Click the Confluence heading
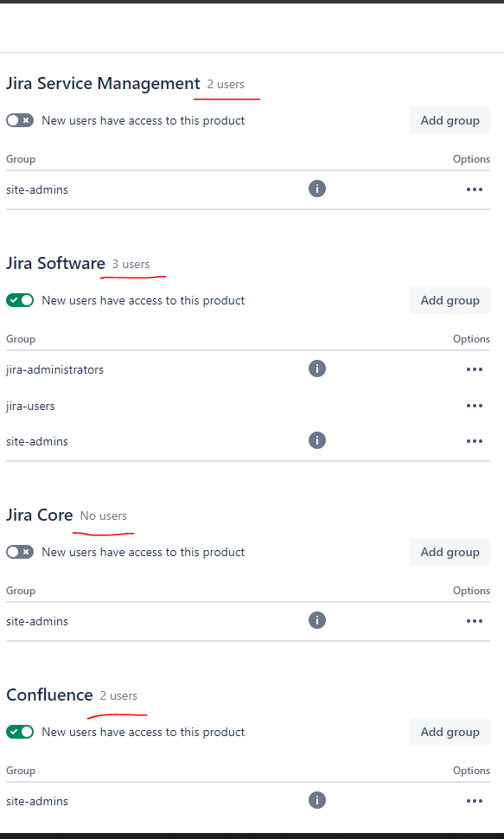The image size is (504, 839). [49, 695]
